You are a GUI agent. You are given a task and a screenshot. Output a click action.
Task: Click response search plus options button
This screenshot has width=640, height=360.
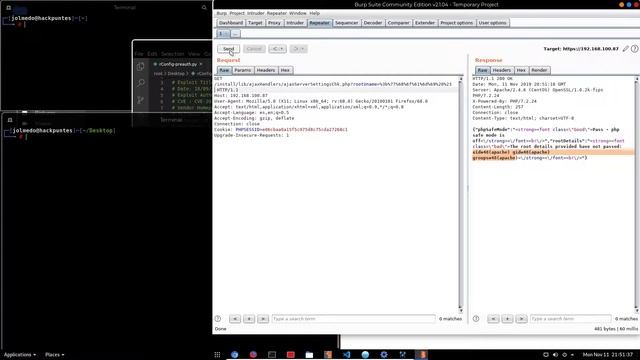[507, 319]
